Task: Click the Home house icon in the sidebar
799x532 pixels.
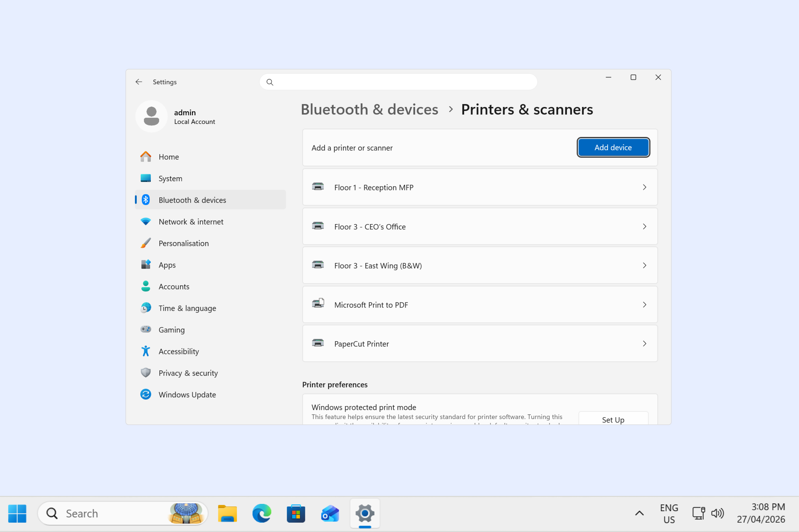Action: 146,157
